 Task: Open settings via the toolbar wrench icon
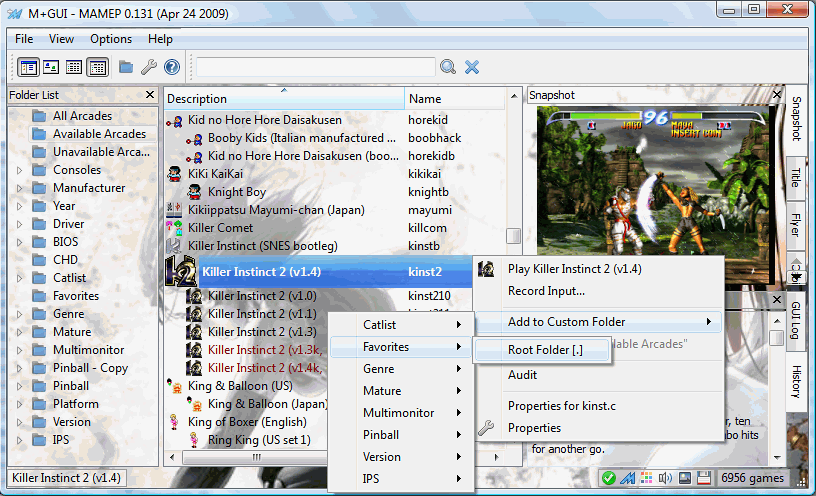149,67
